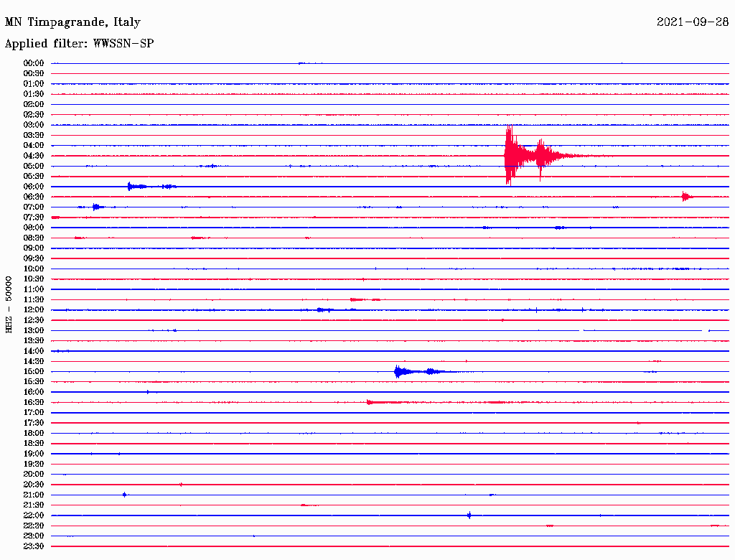Click the 01:00 time label
Viewport: 735px width, 560px height.
[x=34, y=84]
